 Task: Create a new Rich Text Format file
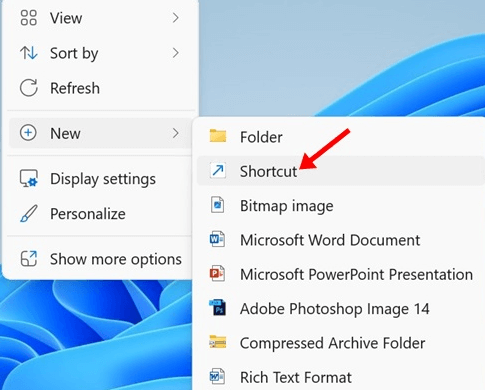(x=341, y=377)
